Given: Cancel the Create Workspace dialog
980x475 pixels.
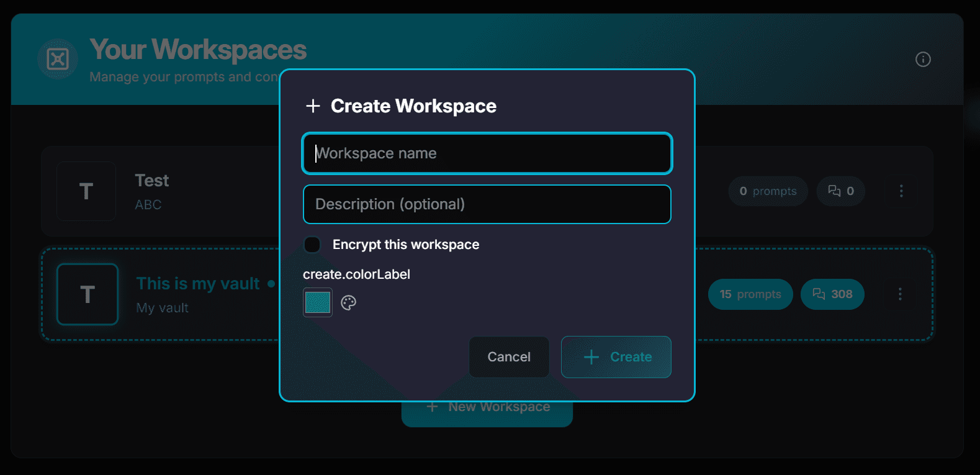Looking at the screenshot, I should click(x=509, y=357).
